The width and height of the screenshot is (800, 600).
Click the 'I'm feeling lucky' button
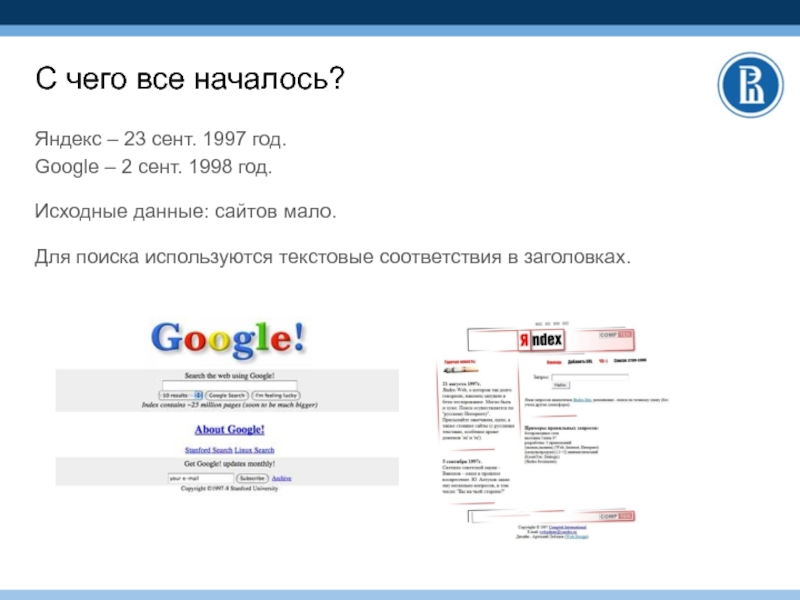pos(276,395)
